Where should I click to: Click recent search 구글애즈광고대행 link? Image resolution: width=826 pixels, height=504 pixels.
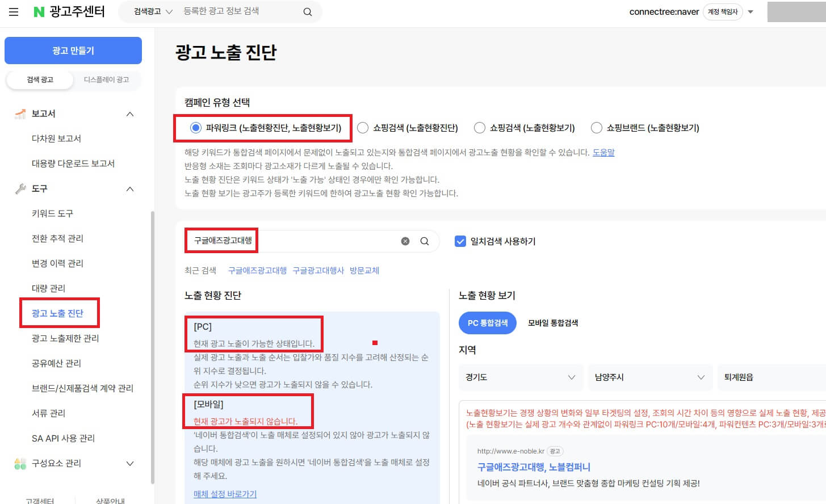pos(257,270)
